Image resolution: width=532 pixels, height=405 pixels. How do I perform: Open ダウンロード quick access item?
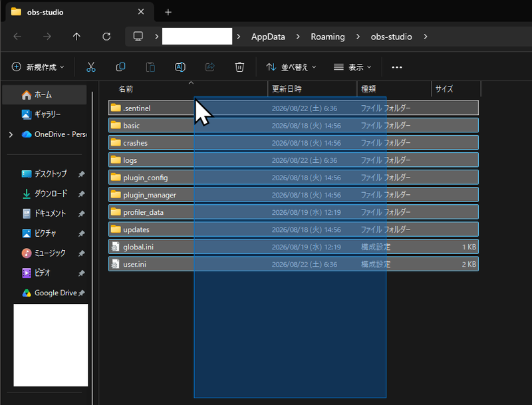45,194
